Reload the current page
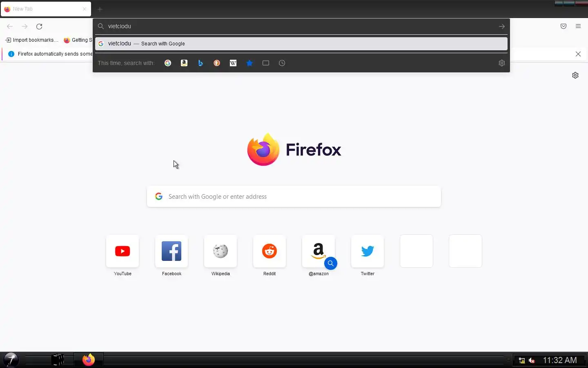Image resolution: width=588 pixels, height=368 pixels. coord(39,26)
